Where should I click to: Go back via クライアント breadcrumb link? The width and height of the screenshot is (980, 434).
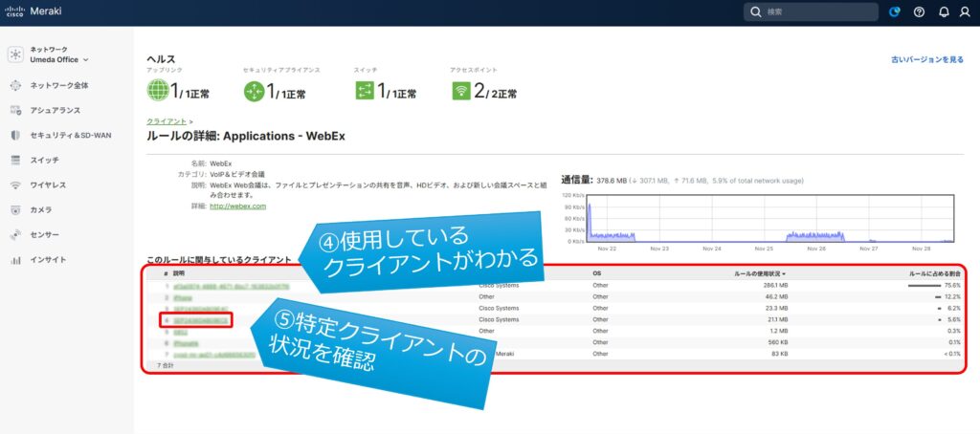[x=167, y=121]
